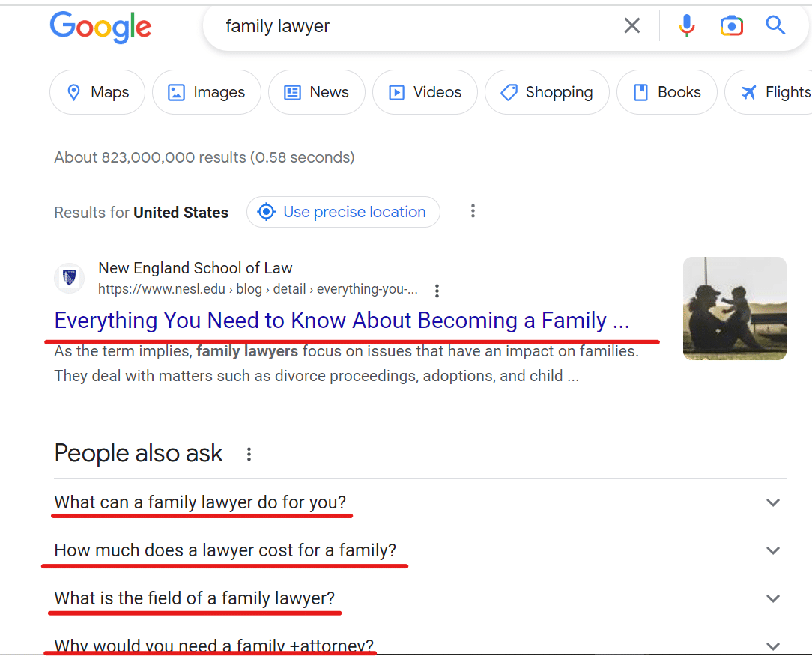Click the 'About 823,000,000 results' count text

[x=204, y=157]
